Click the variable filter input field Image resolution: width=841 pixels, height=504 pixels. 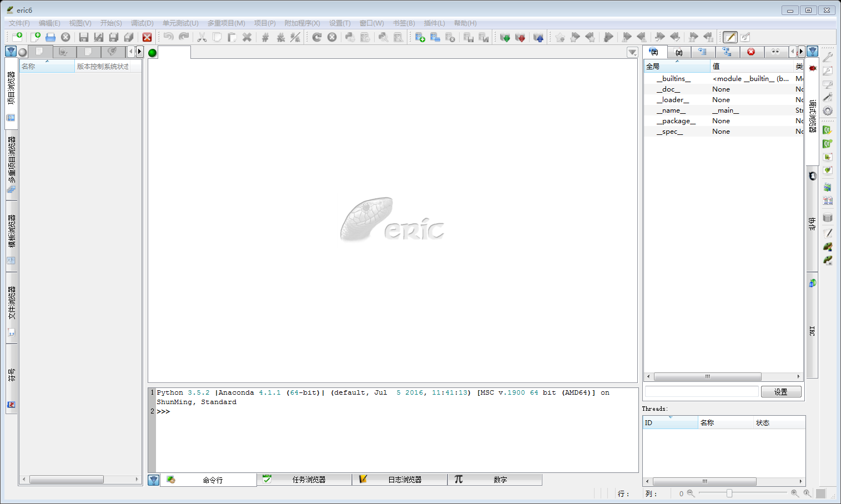[702, 392]
